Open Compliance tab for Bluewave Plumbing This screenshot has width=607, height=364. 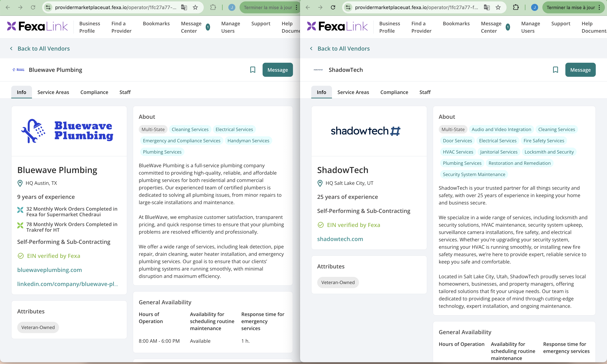pyautogui.click(x=94, y=92)
